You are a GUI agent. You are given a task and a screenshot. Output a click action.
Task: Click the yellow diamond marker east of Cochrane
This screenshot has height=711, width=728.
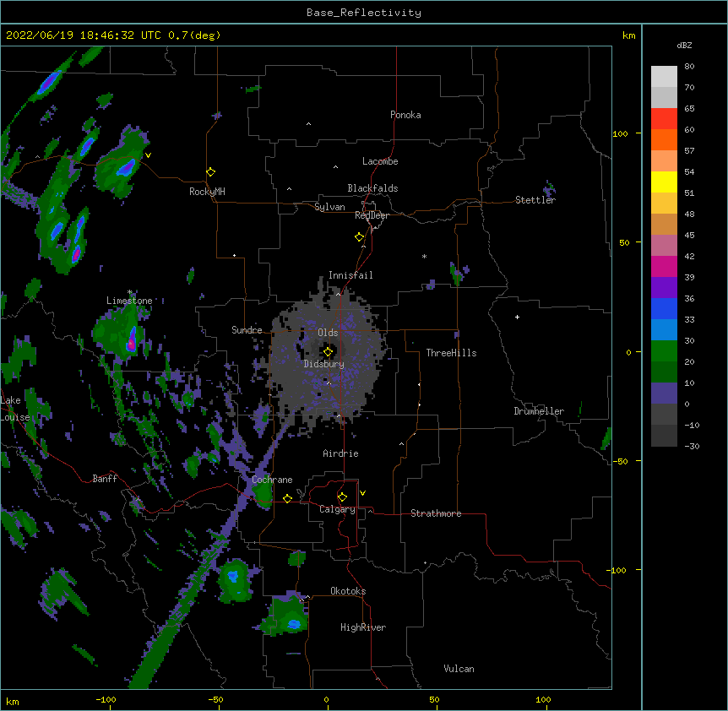pyautogui.click(x=287, y=498)
